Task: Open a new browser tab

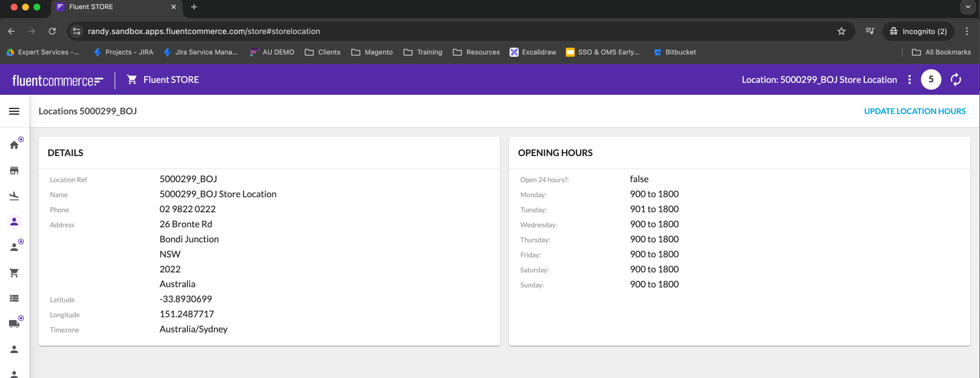Action: coord(194,7)
